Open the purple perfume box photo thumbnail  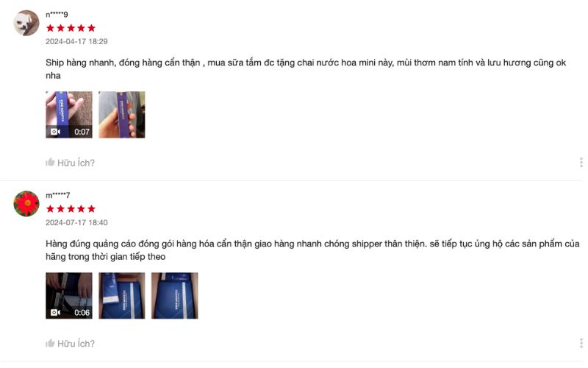tap(122, 115)
